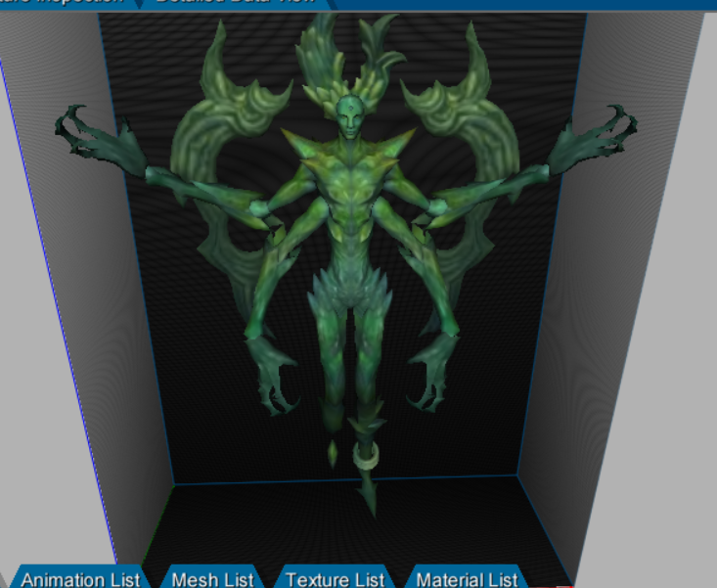Open the Texture List tab
Screen dimensions: 717x588
click(335, 578)
